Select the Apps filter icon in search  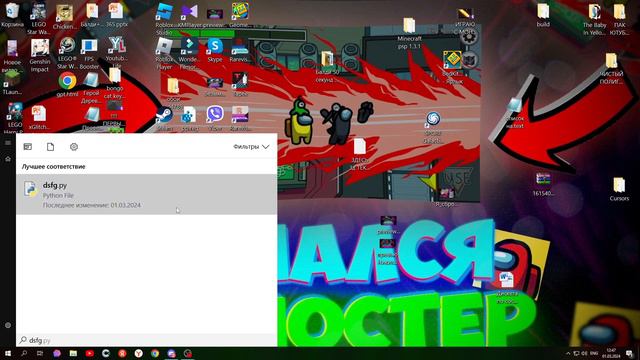pos(28,147)
